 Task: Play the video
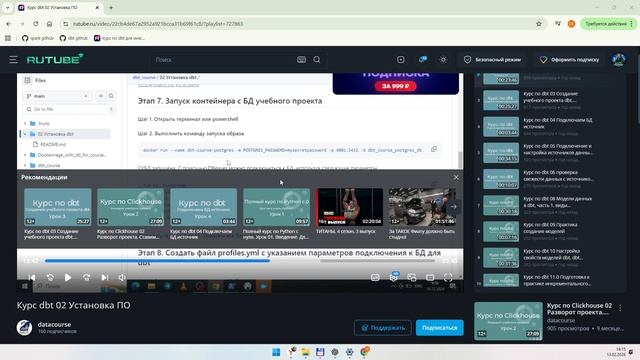(68, 278)
